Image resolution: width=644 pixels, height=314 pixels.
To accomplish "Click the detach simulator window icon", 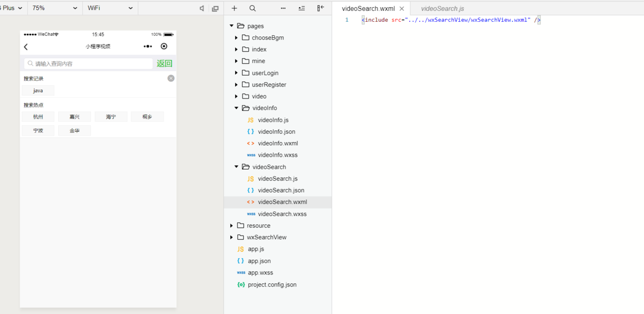I will [x=215, y=8].
